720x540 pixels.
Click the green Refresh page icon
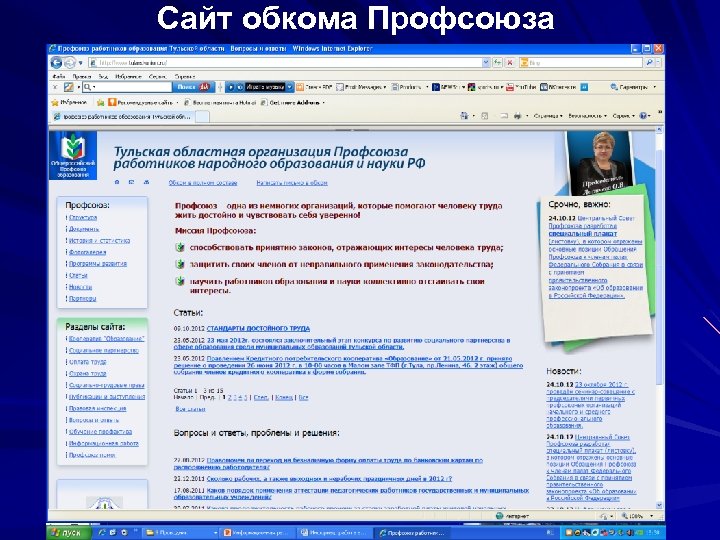click(x=497, y=63)
